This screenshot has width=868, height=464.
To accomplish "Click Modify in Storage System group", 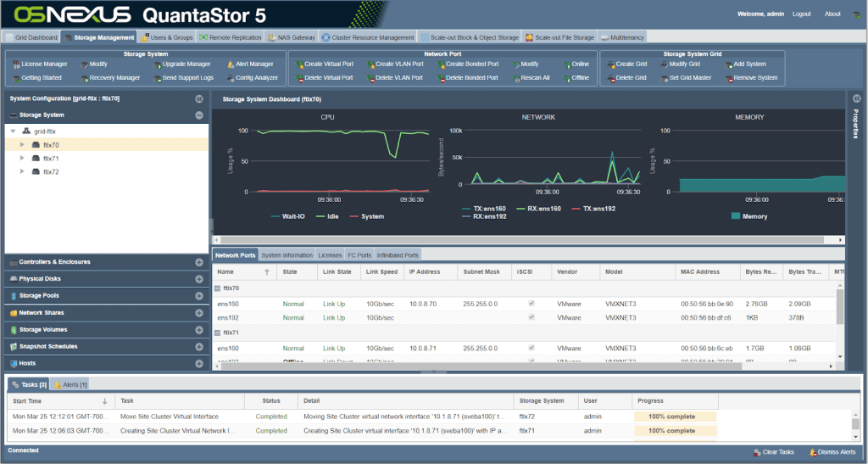I will [x=94, y=64].
